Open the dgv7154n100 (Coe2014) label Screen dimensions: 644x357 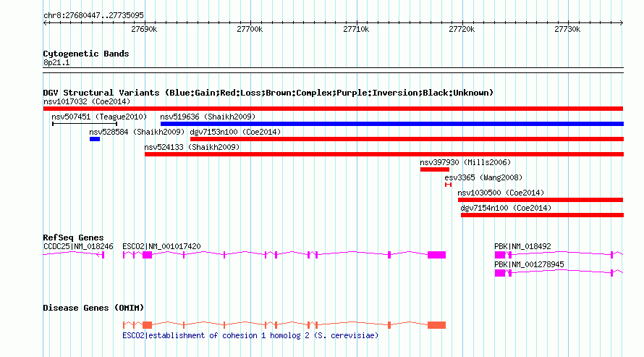(x=506, y=208)
